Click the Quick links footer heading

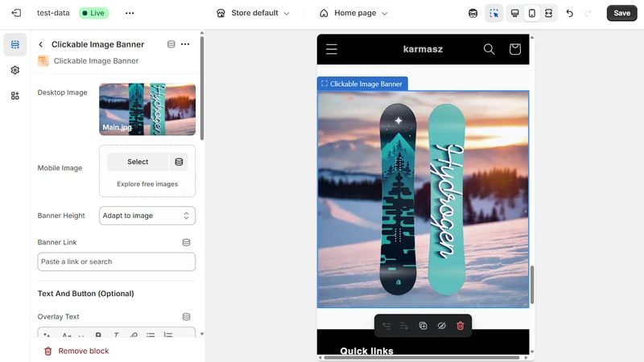coord(367,351)
